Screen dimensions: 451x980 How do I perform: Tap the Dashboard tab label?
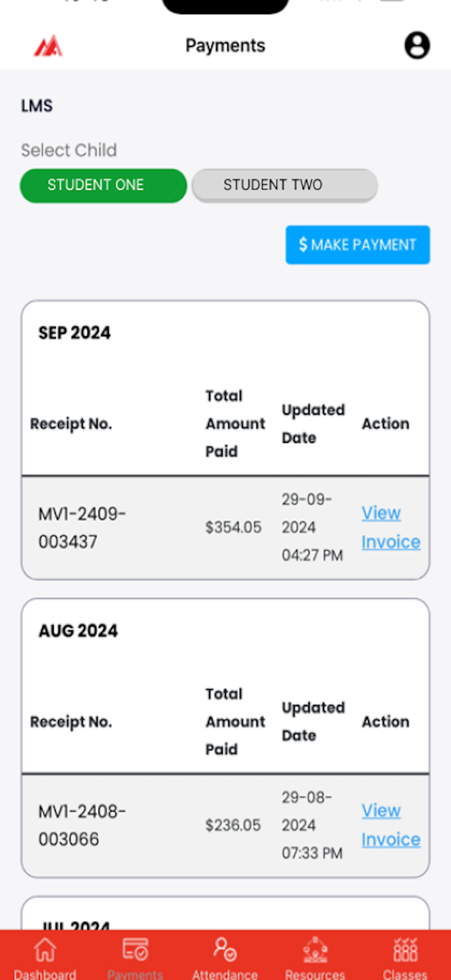pos(45,974)
